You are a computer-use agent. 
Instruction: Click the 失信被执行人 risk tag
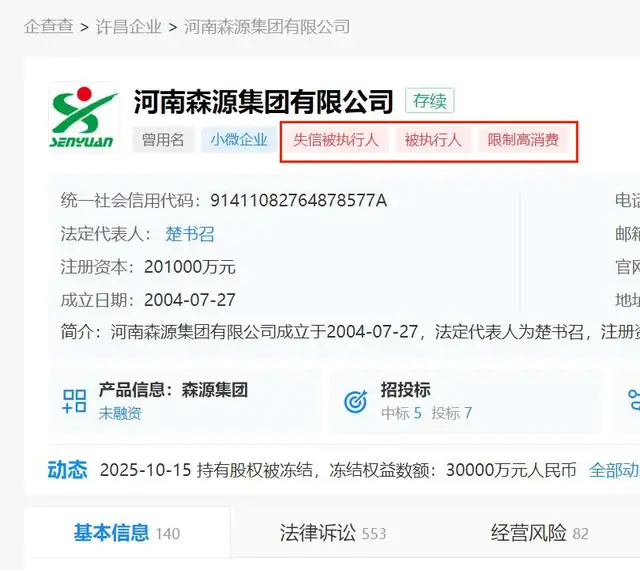[336, 140]
